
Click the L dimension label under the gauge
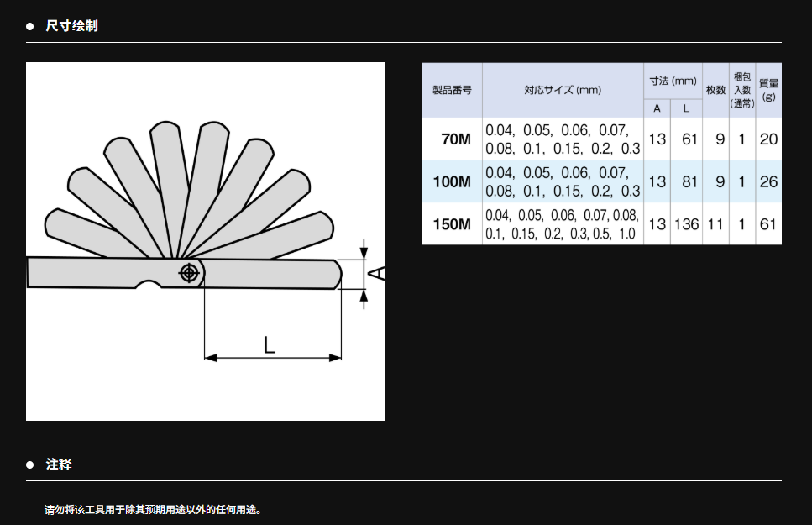click(x=269, y=344)
